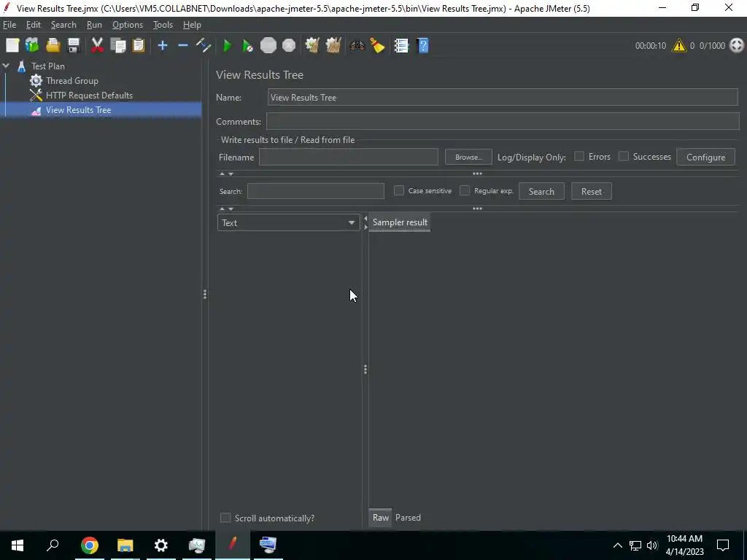Open the Templates icon in the toolbar

(x=32, y=46)
